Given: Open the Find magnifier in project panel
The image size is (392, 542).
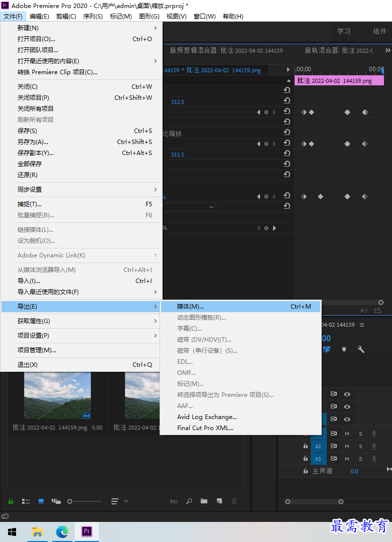Looking at the screenshot, I should pos(189,501).
